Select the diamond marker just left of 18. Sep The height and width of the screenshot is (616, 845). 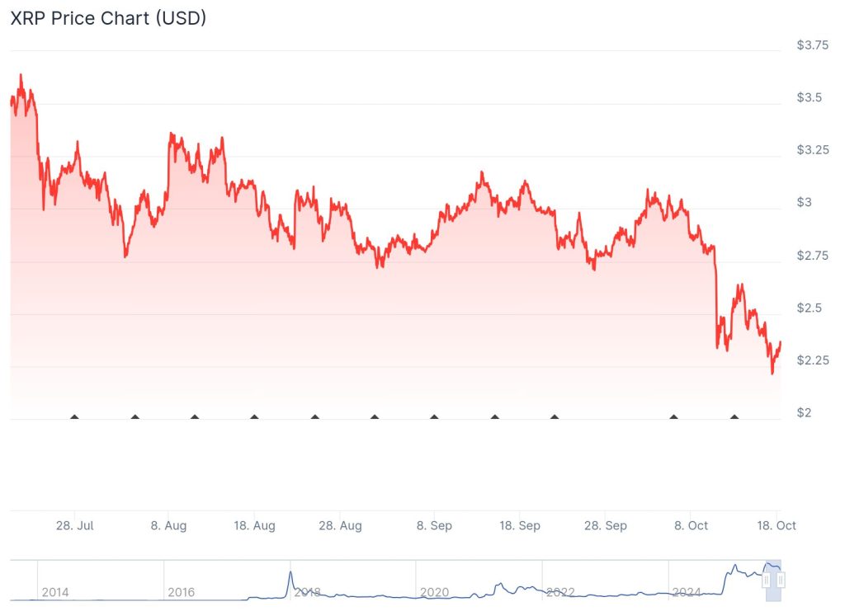point(494,416)
